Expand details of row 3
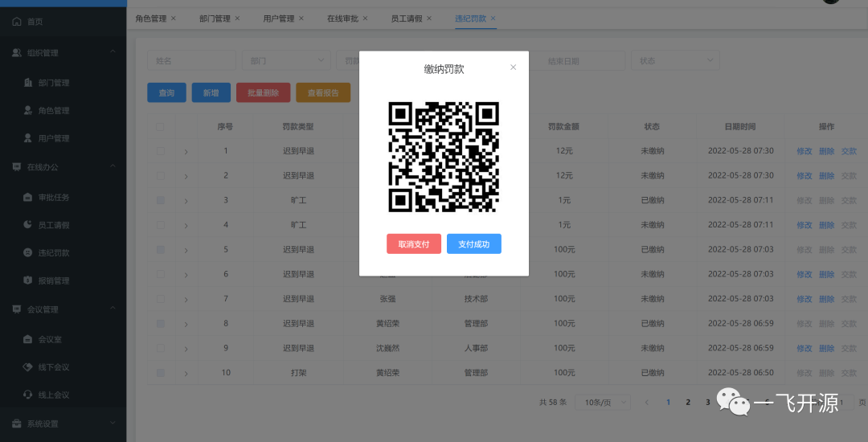 click(x=186, y=201)
